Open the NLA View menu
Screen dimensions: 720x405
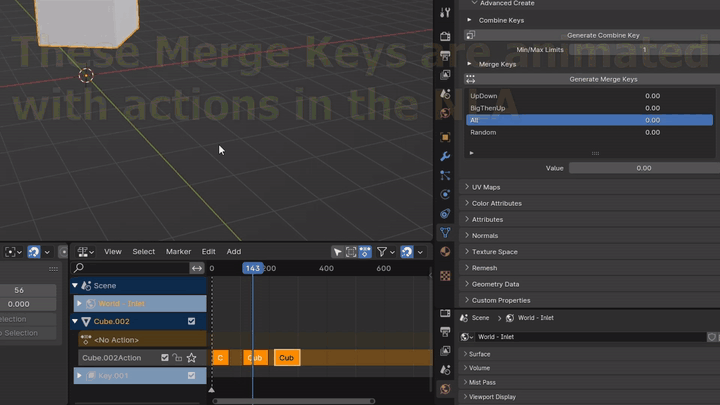pos(112,252)
